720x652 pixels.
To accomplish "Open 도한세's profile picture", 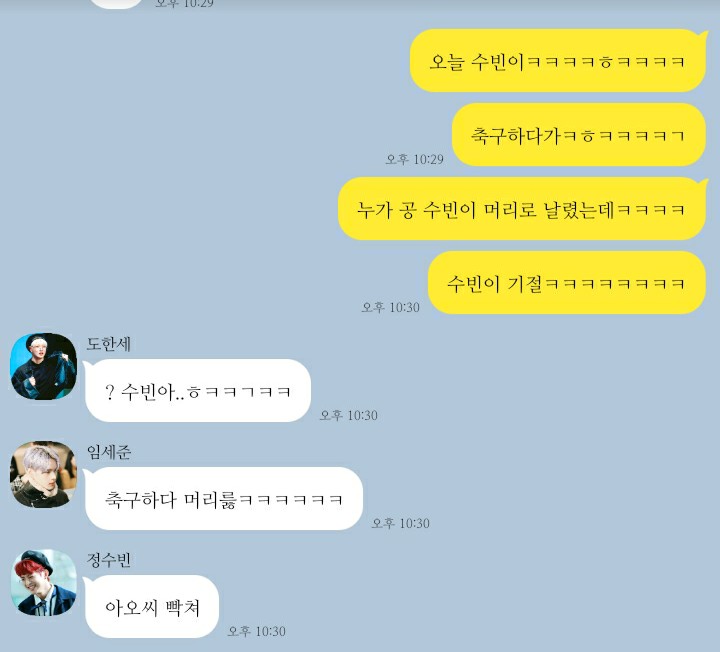I will [x=44, y=366].
